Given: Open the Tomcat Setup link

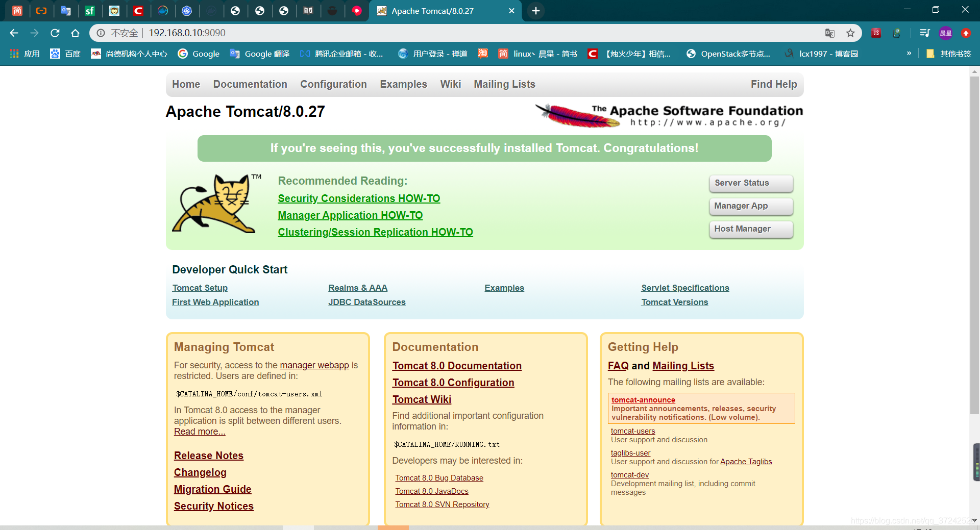Looking at the screenshot, I should coord(200,288).
